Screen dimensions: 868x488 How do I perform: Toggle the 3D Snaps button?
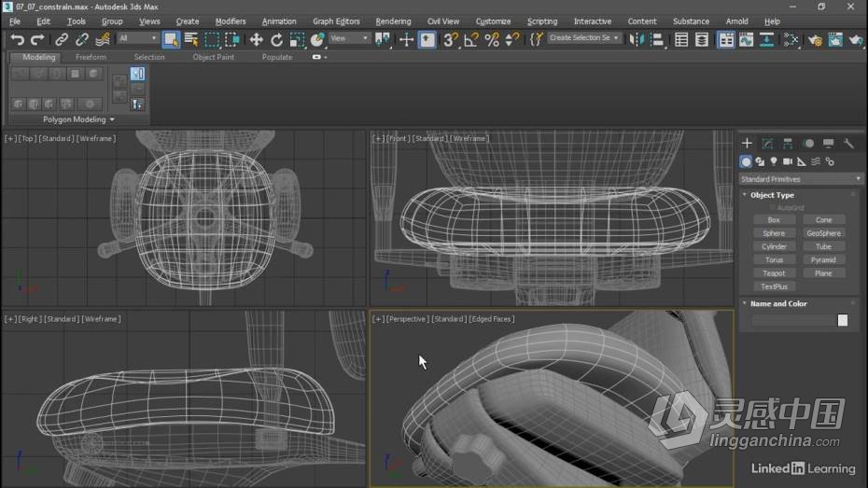click(x=451, y=39)
